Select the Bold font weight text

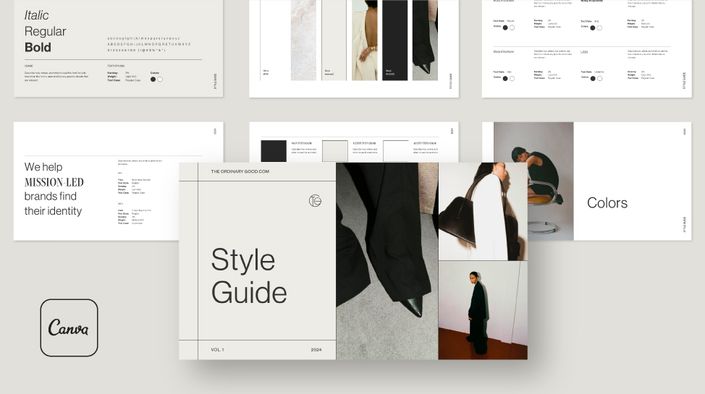click(x=38, y=47)
